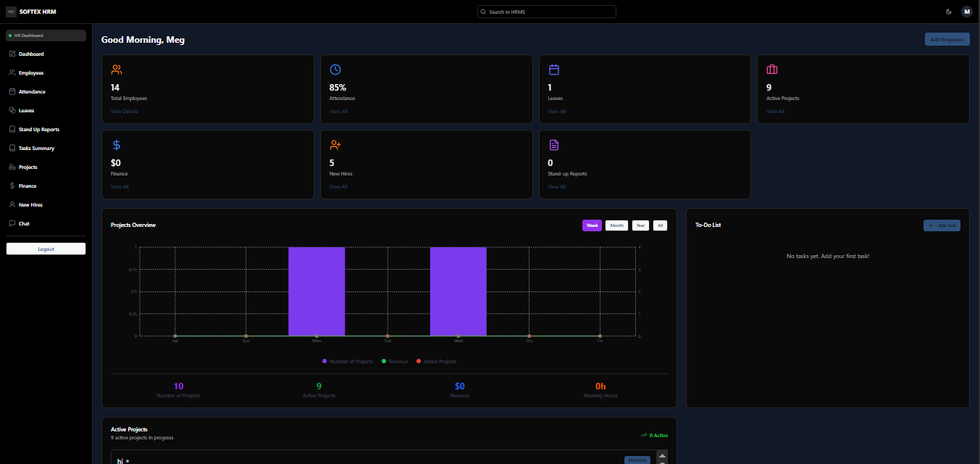The height and width of the screenshot is (464, 980).
Task: Click the Logout button
Action: (46, 249)
